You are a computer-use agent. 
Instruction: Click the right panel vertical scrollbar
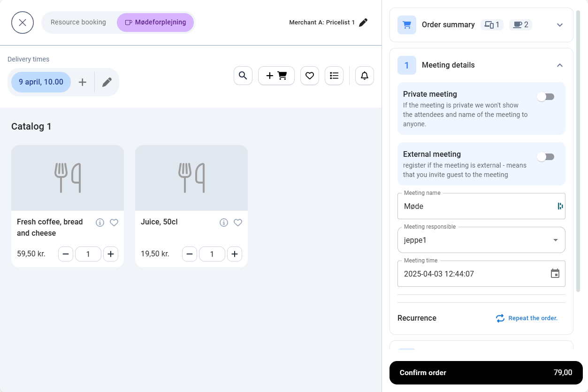click(579, 151)
